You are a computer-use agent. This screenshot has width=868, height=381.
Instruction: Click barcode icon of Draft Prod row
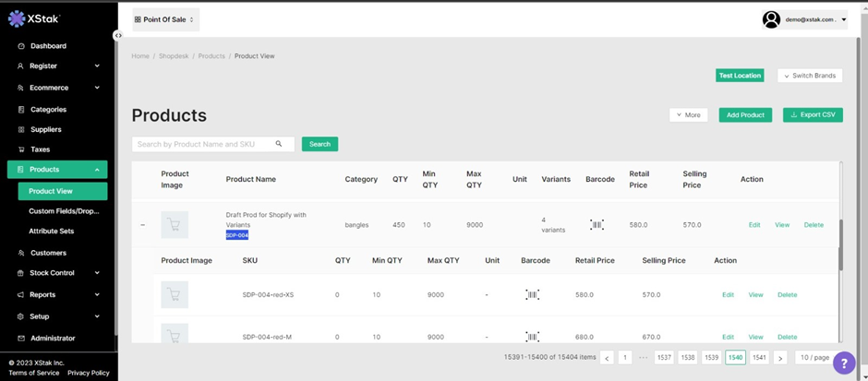click(597, 224)
